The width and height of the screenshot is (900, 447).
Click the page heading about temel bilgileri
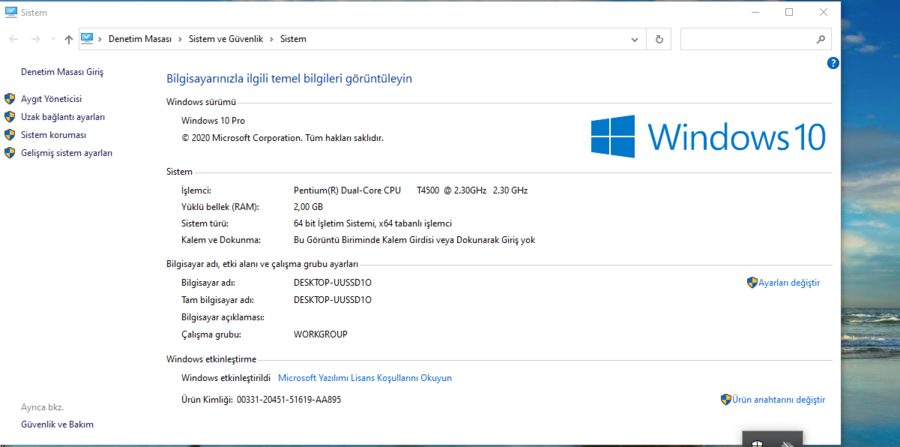[289, 79]
